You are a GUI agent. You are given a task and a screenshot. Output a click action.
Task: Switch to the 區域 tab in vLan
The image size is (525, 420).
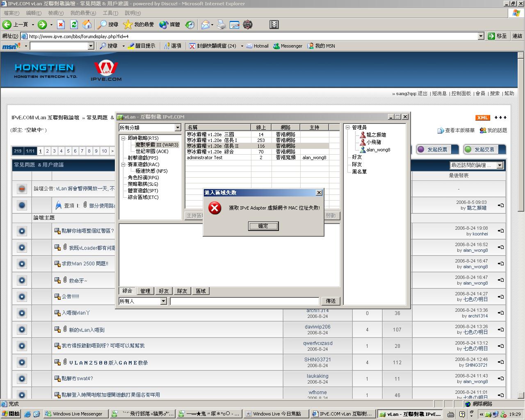[x=201, y=291]
